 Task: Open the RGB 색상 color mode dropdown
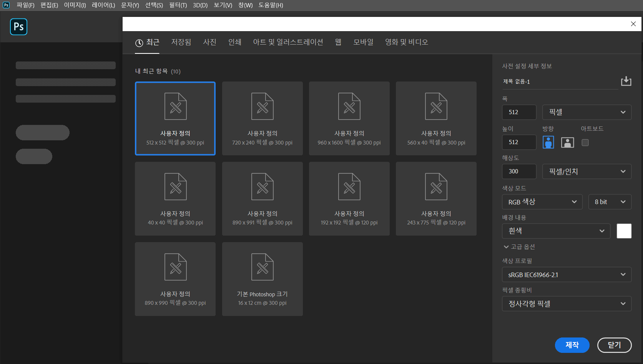click(542, 202)
